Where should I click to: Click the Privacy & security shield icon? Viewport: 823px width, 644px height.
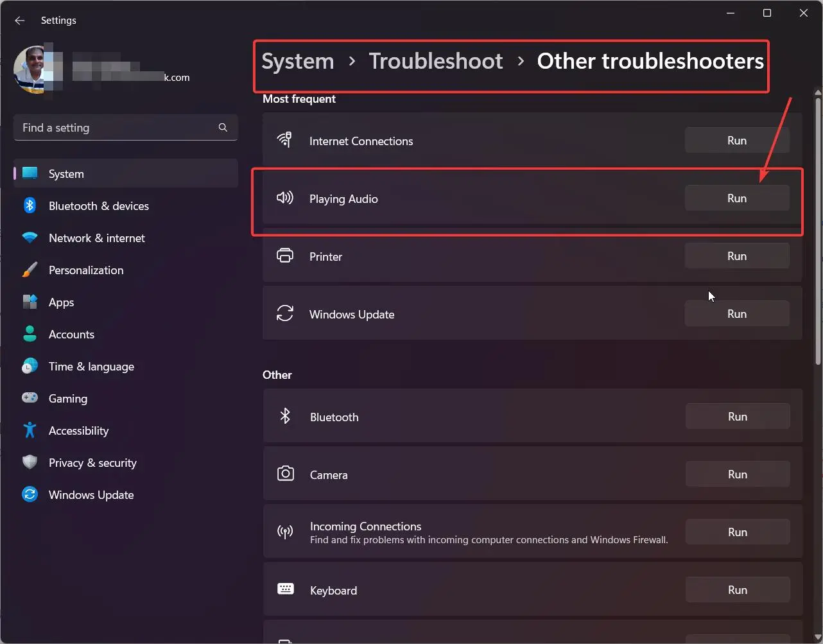(x=30, y=462)
